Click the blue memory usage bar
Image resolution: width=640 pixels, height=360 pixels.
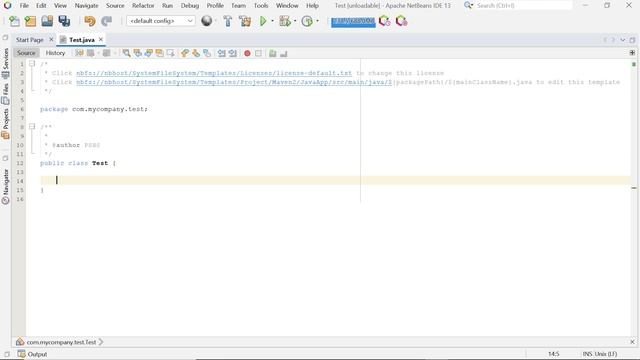click(353, 22)
